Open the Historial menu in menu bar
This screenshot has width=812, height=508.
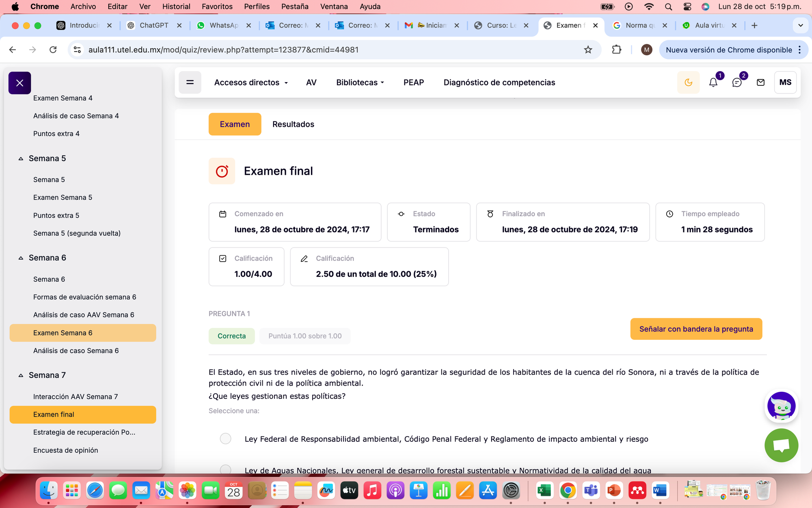click(x=176, y=7)
